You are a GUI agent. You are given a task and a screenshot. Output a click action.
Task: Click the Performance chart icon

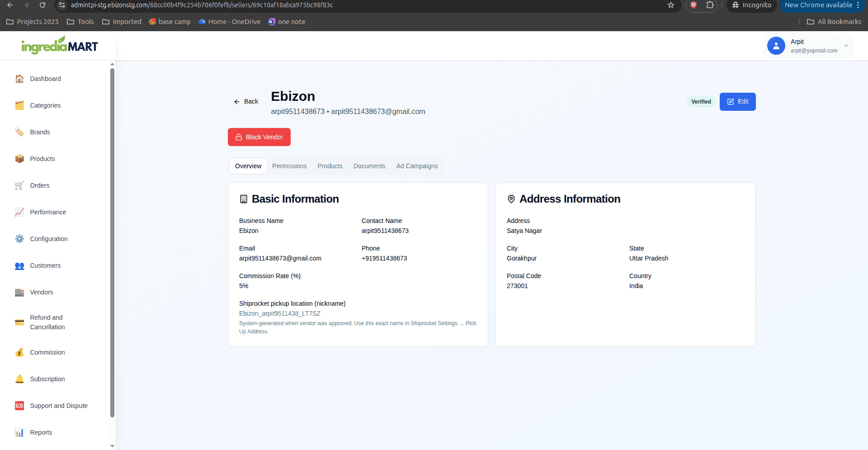click(19, 212)
